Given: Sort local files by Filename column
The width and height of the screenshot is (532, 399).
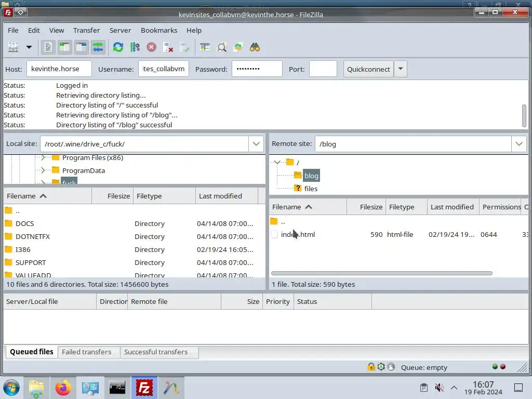Looking at the screenshot, I should point(48,196).
